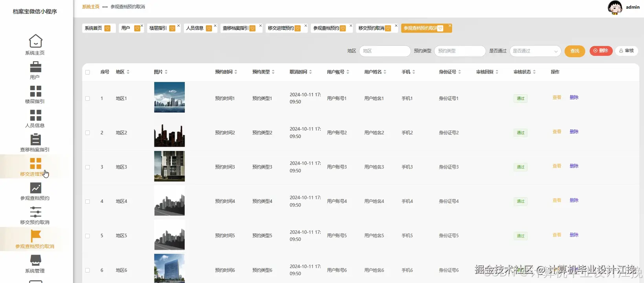This screenshot has width=644, height=283.
Task: Close the 用户 tab
Action: coord(142,26)
